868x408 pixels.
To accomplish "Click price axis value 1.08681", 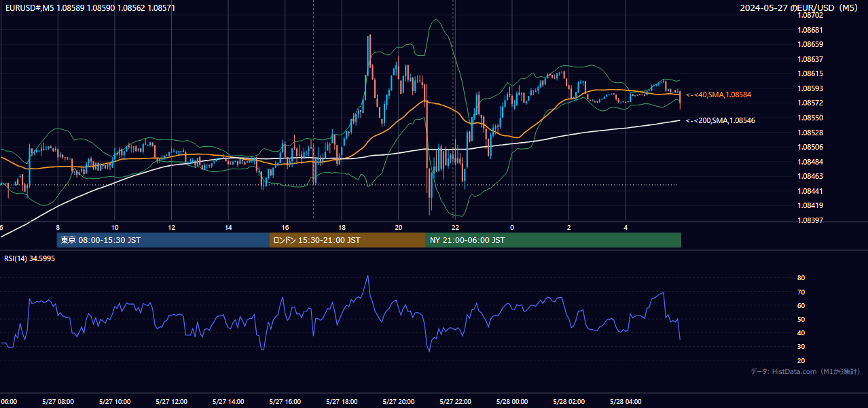I will coord(810,30).
